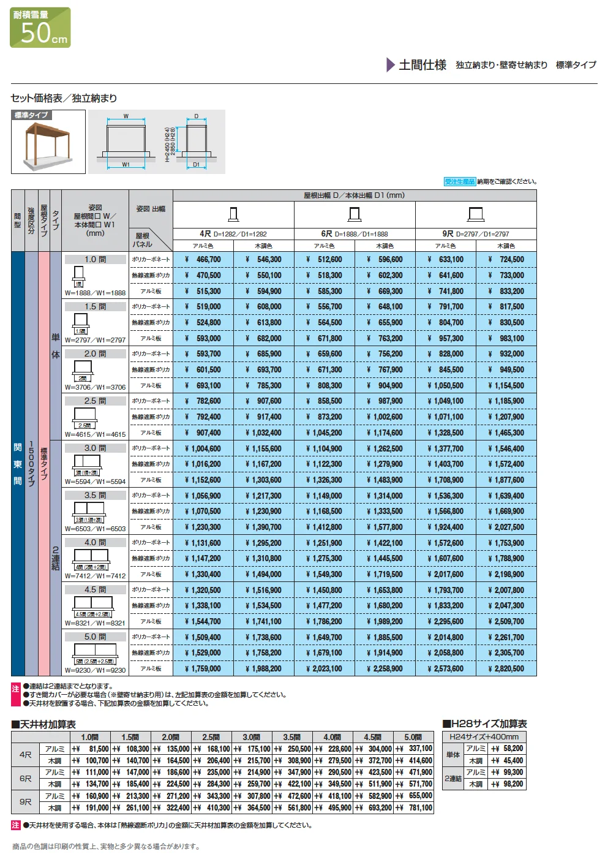Viewport: 616px width, 862px height.
Task: Click the ■天井材加算表 section heading
Action: click(x=43, y=724)
